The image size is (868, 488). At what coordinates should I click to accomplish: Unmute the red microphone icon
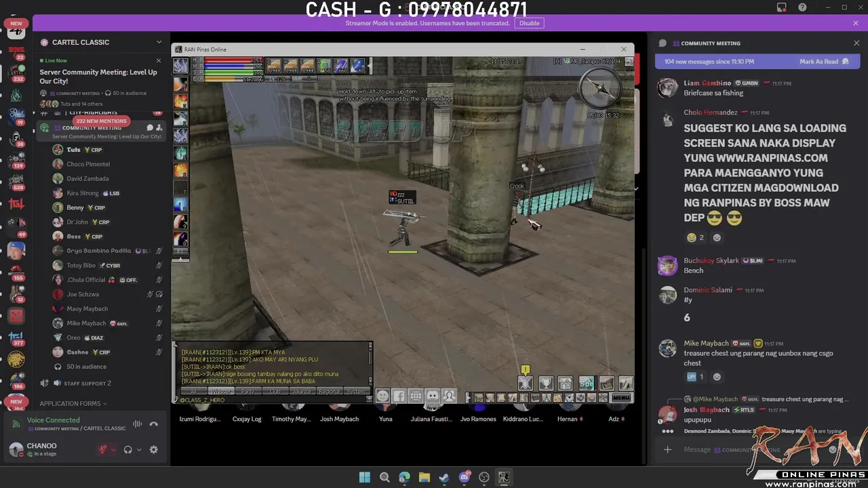pyautogui.click(x=104, y=449)
